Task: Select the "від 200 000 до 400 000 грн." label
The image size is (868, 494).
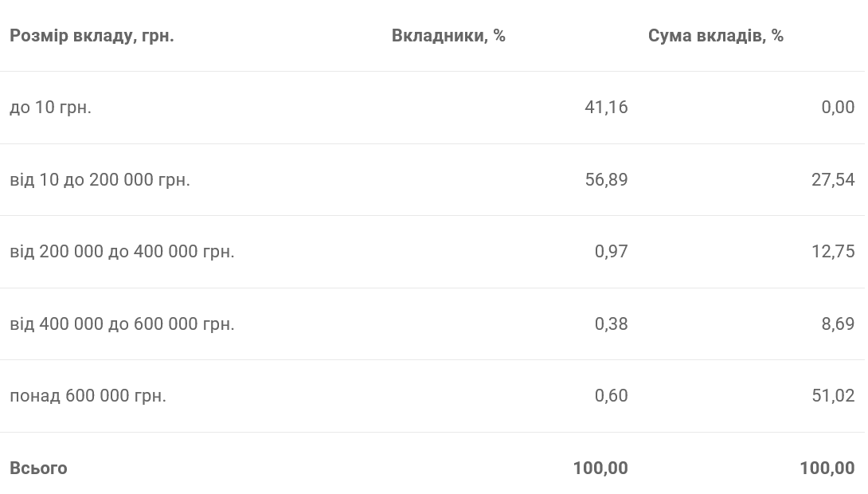Action: point(122,252)
